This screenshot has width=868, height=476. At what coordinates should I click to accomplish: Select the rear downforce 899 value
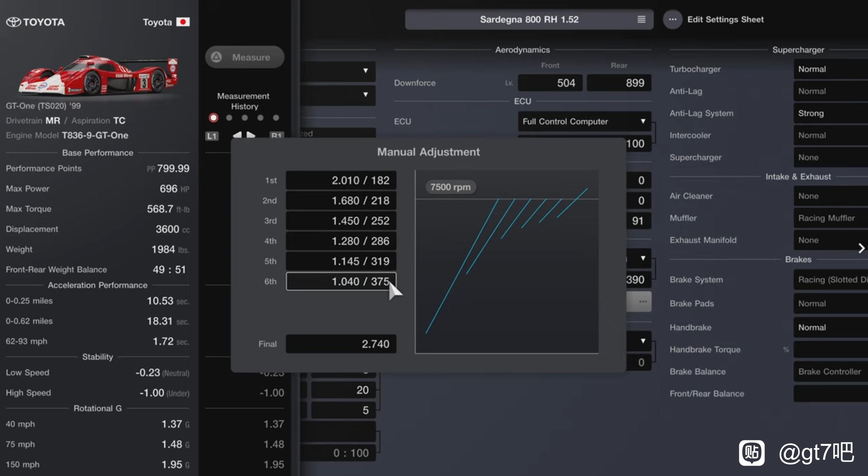[619, 83]
